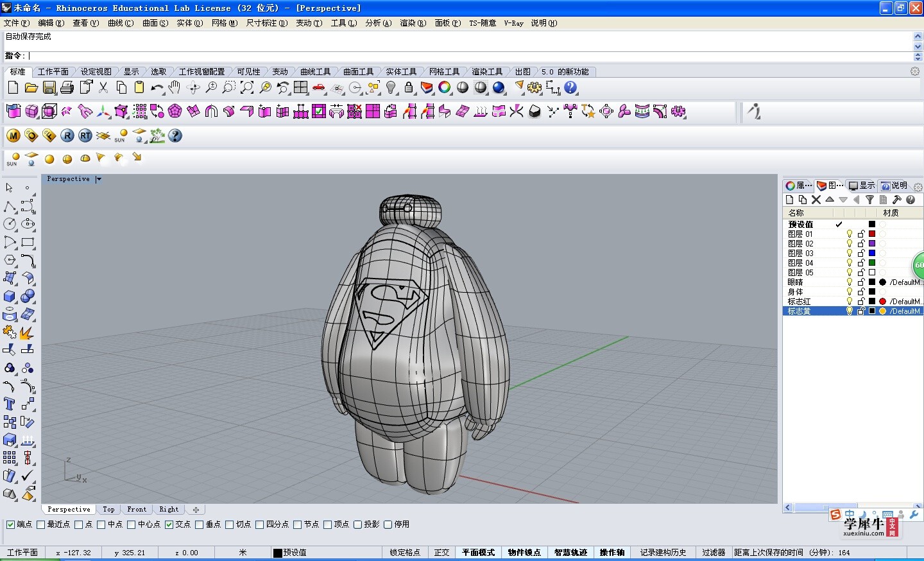This screenshot has width=924, height=561.
Task: Save the model with the floppy disk icon
Action: point(49,87)
